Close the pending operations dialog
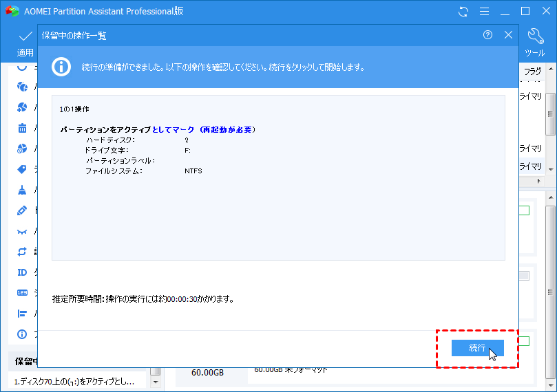 click(508, 35)
